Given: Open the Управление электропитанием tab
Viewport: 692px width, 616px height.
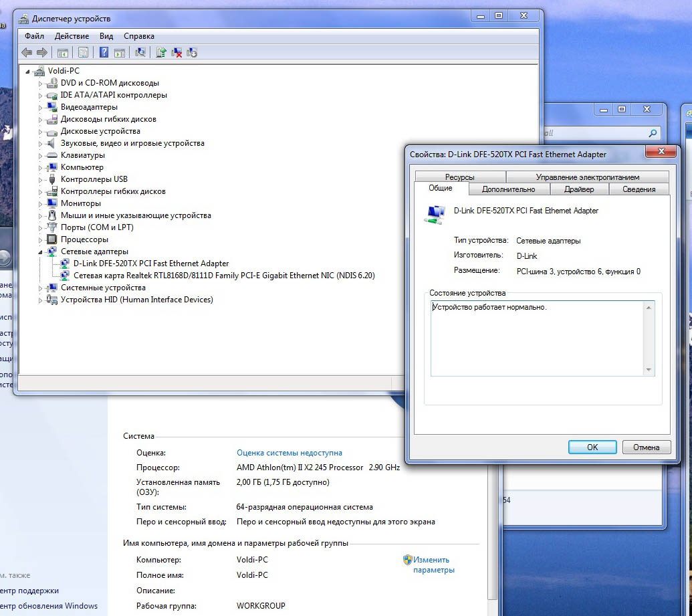Looking at the screenshot, I should click(x=587, y=177).
